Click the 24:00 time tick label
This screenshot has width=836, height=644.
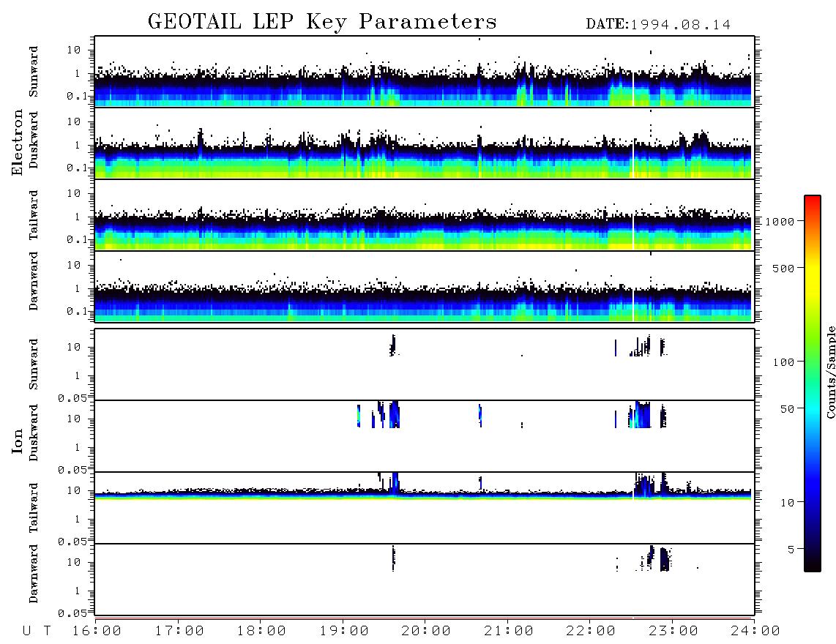coord(755,631)
